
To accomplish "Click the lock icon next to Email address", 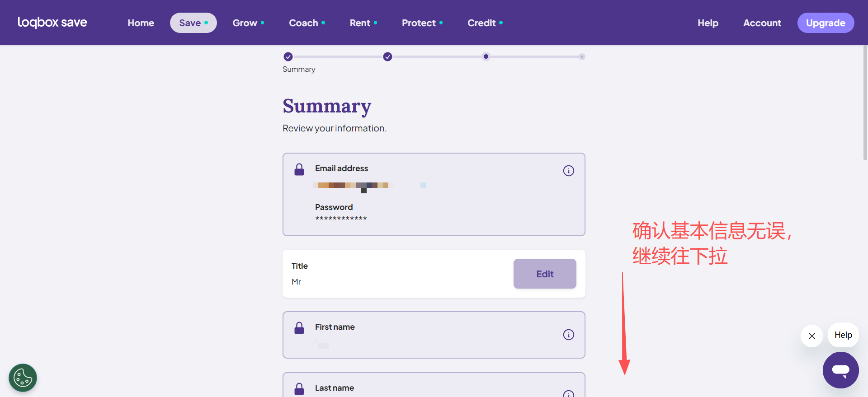I will point(299,170).
